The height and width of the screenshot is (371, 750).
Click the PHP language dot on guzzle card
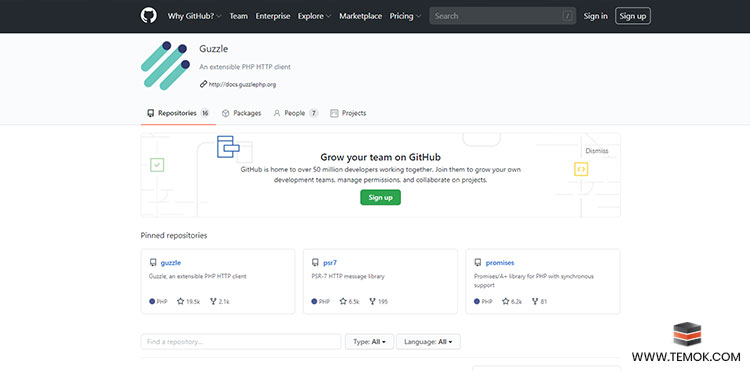(152, 302)
